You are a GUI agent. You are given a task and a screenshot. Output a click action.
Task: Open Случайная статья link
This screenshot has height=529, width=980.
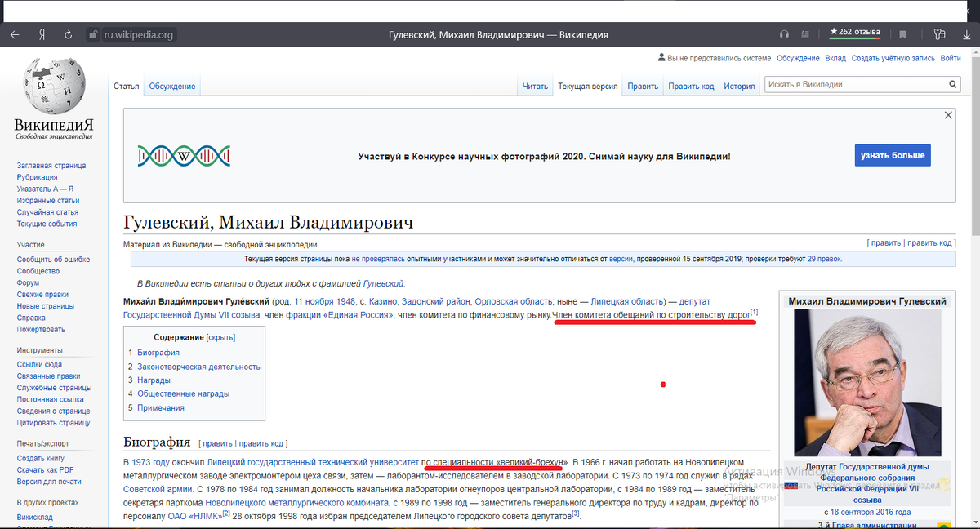click(x=48, y=212)
